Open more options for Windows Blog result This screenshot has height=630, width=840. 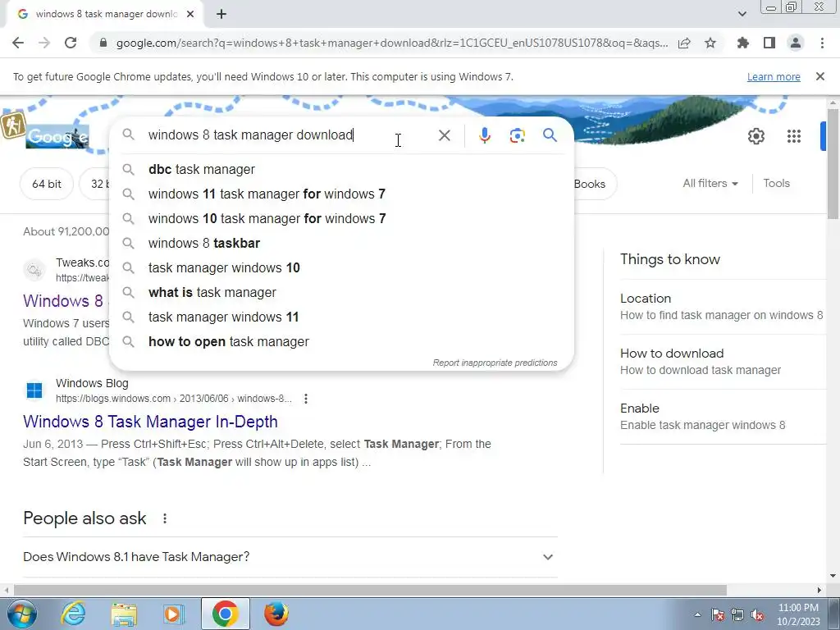click(x=305, y=399)
